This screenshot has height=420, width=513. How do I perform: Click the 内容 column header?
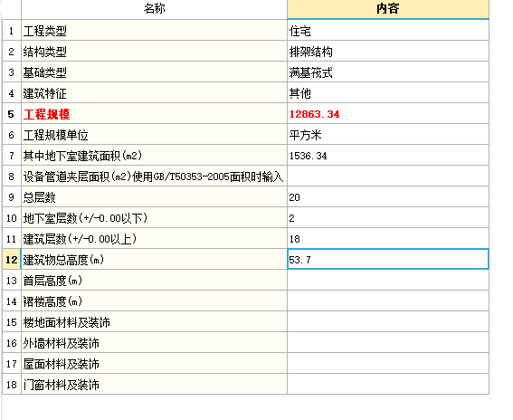click(388, 9)
